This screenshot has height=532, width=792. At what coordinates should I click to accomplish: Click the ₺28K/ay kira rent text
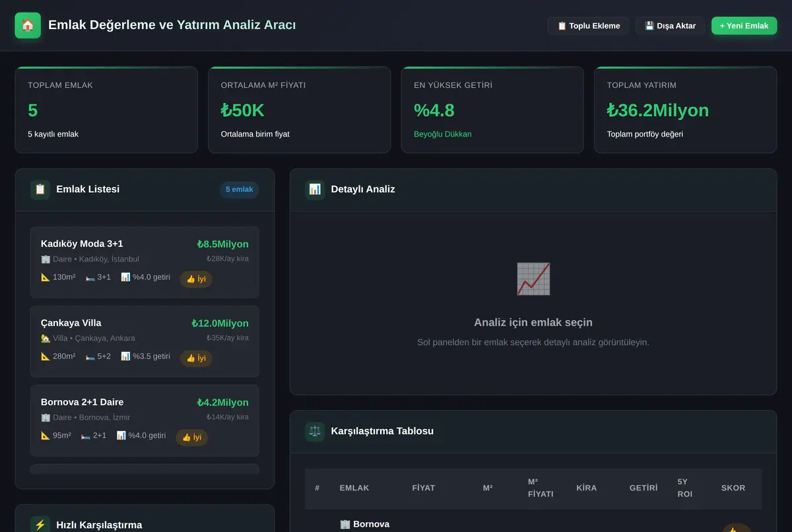coord(228,259)
